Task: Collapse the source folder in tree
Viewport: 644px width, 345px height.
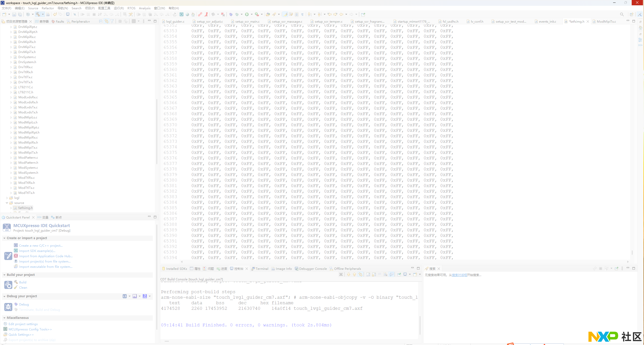Action: point(7,203)
